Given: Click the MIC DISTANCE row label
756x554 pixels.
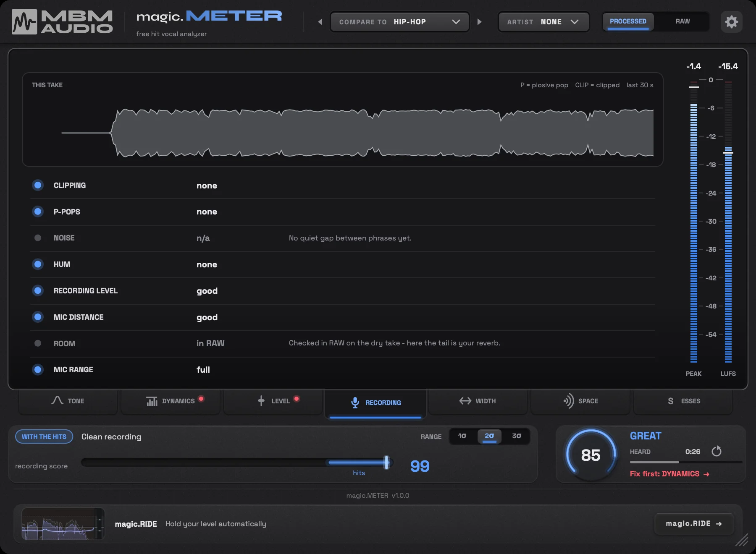Looking at the screenshot, I should 79,317.
